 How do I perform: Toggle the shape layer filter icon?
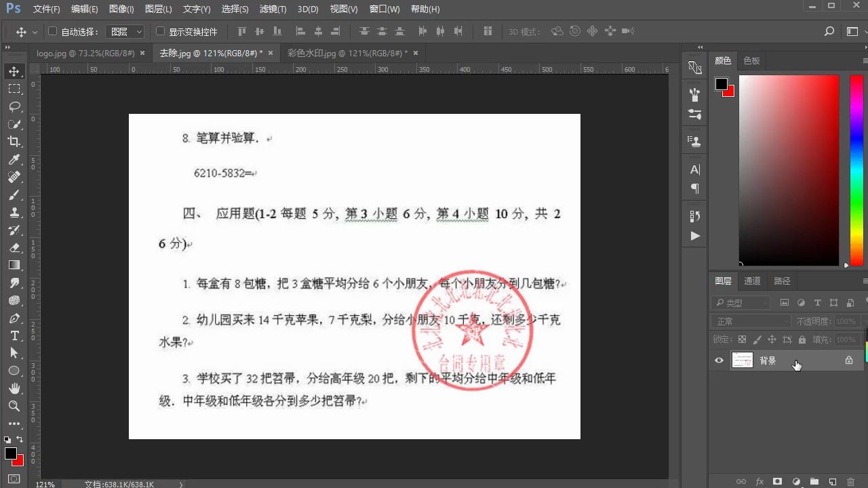click(x=833, y=303)
